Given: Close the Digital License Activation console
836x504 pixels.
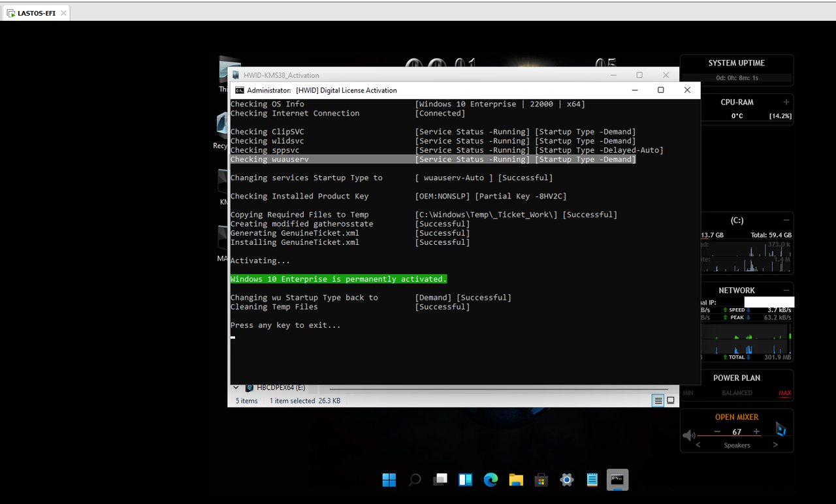Looking at the screenshot, I should [687, 90].
